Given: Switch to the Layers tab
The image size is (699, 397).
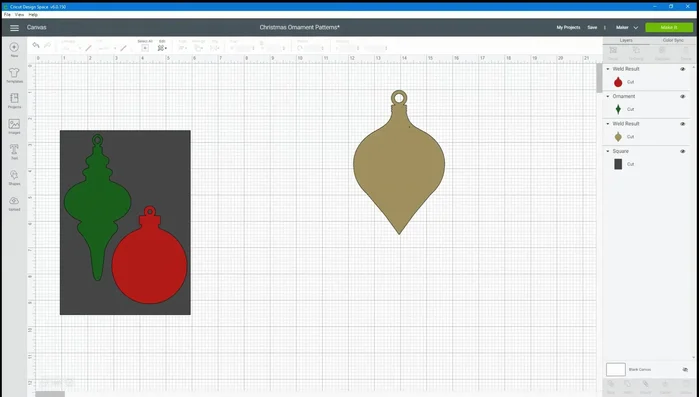Looking at the screenshot, I should (x=626, y=40).
